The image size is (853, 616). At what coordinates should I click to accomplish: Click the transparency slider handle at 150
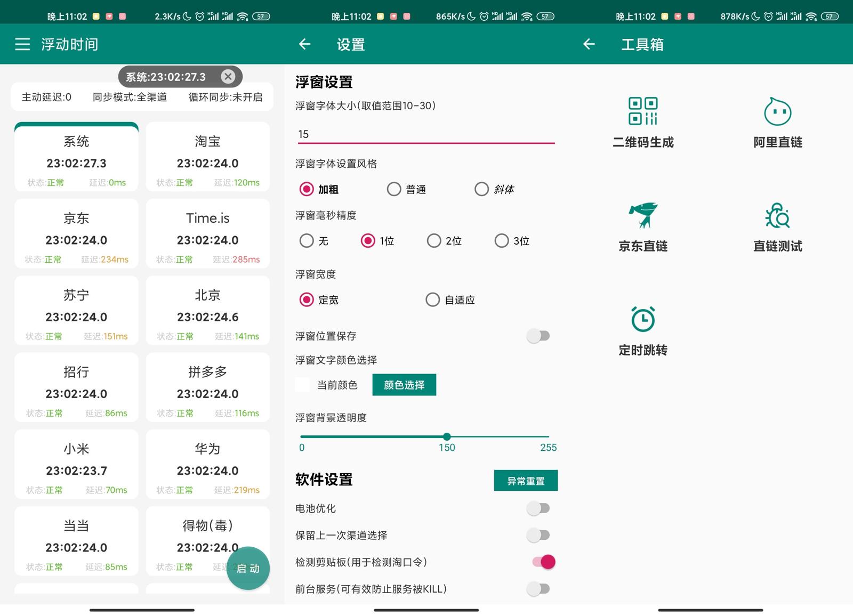coord(447,436)
